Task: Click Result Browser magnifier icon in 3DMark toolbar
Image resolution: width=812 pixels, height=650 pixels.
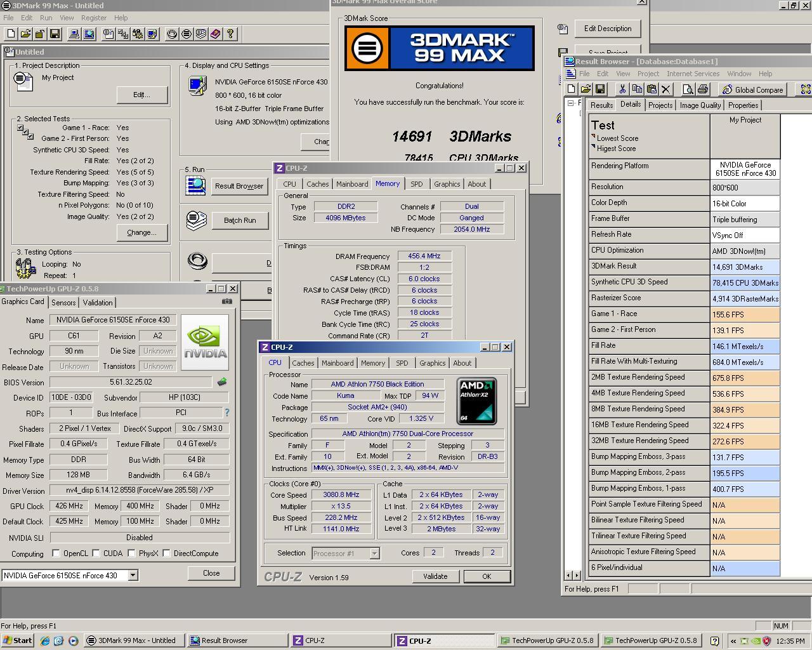Action: 89,34
